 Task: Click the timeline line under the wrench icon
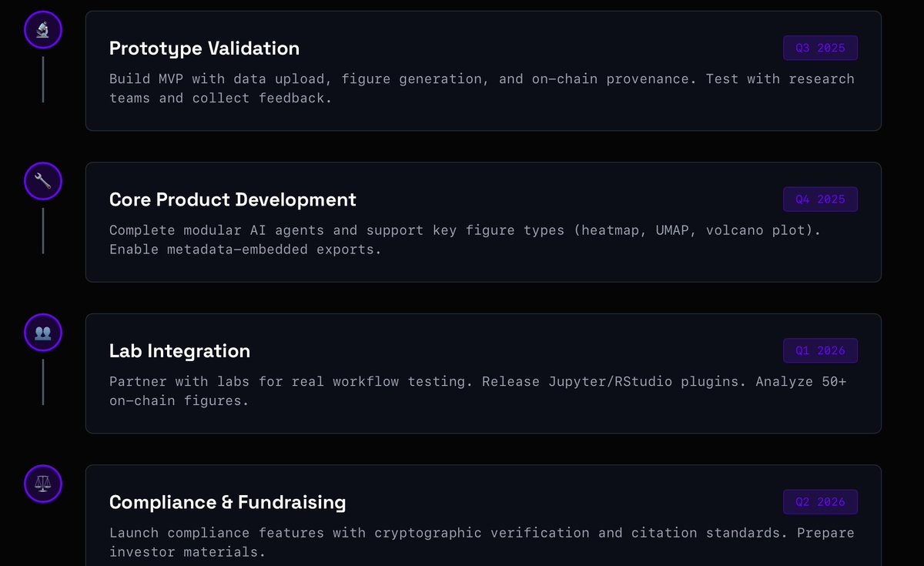click(x=43, y=230)
